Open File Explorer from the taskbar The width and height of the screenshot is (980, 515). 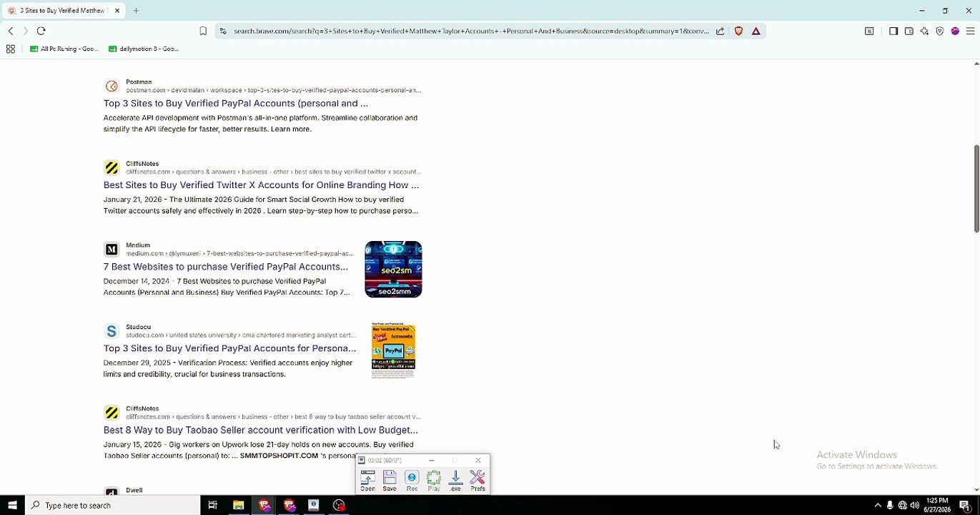239,505
